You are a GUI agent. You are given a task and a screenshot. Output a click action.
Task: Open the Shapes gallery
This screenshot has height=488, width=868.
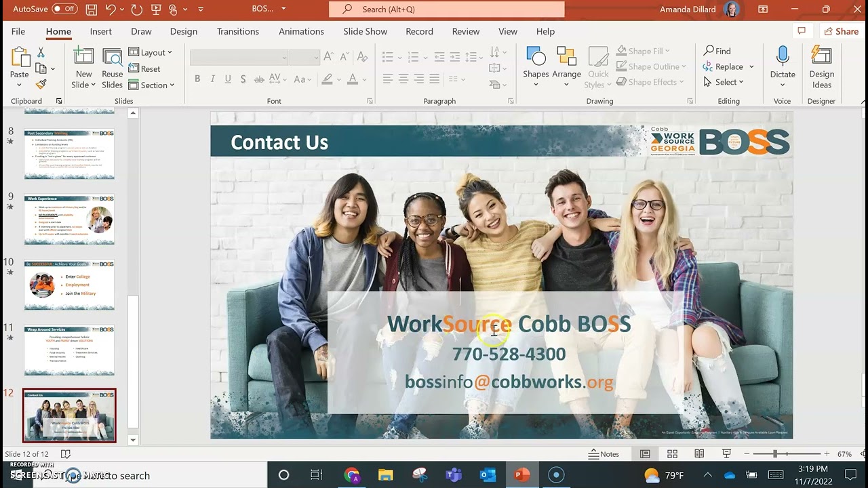pos(536,67)
